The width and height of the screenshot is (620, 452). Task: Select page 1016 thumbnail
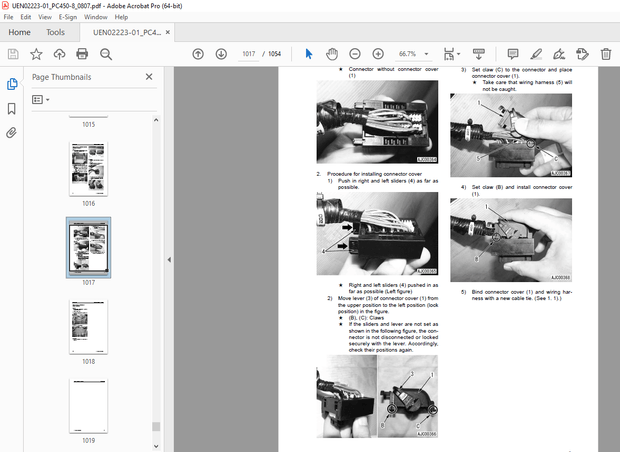pos(88,169)
